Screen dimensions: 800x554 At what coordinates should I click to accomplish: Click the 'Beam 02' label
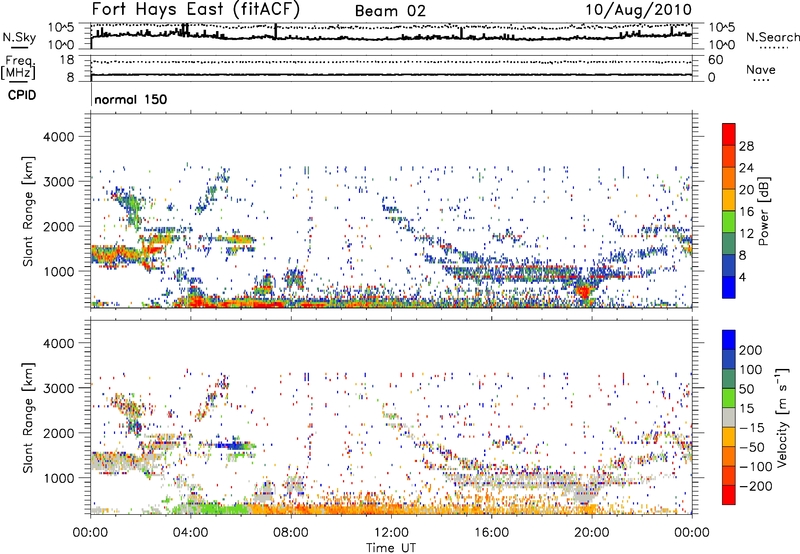(x=390, y=11)
